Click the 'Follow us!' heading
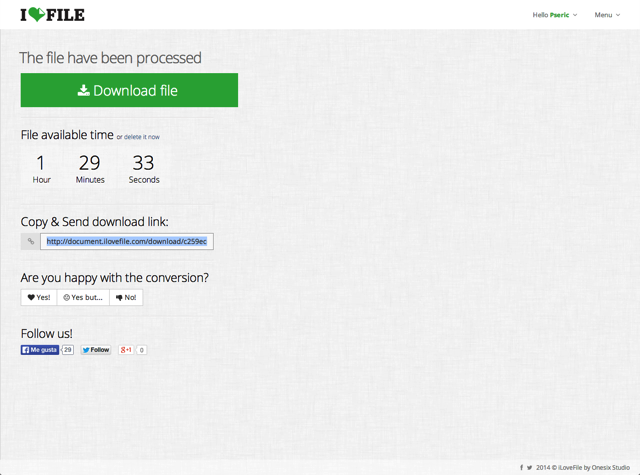640x475 pixels. pos(47,334)
